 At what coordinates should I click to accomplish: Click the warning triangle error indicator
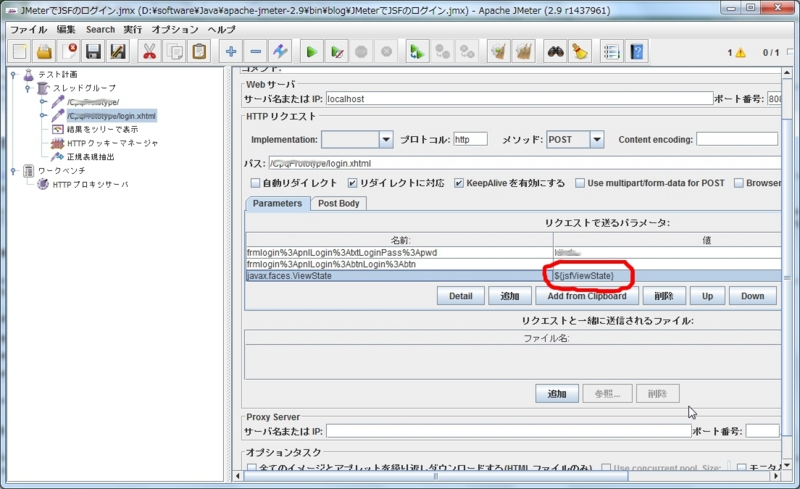click(x=740, y=53)
